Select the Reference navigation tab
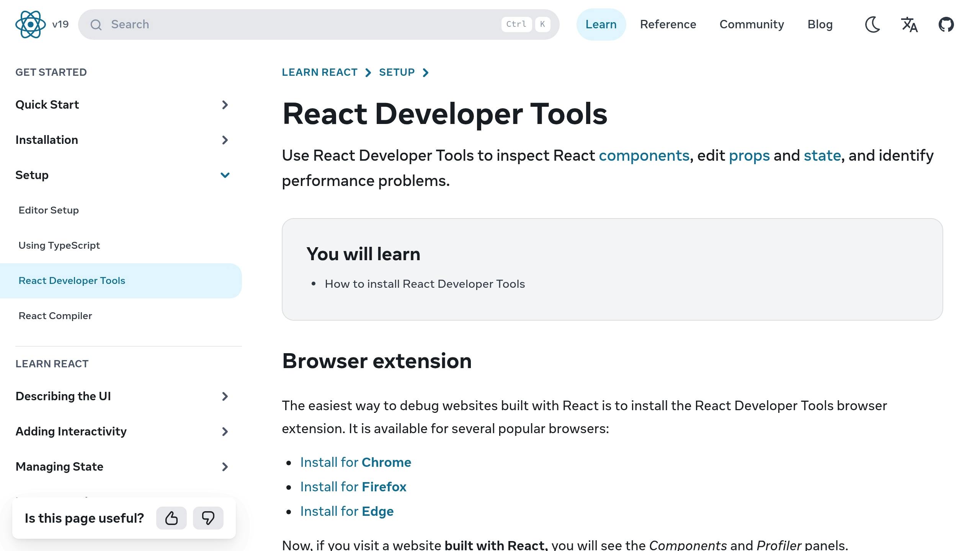 (x=668, y=24)
